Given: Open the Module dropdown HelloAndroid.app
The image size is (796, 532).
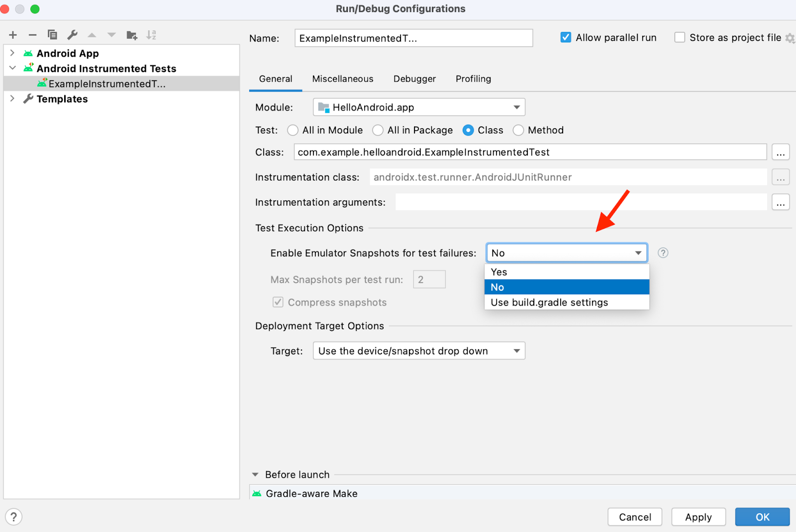Looking at the screenshot, I should point(419,107).
